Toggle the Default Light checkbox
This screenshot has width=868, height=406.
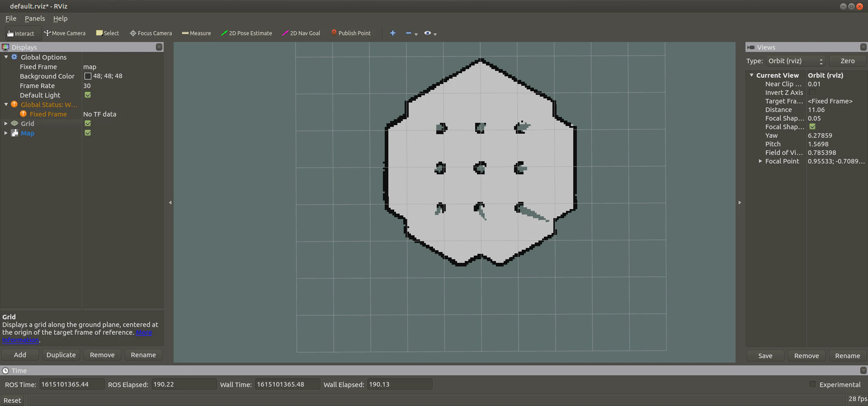(88, 95)
